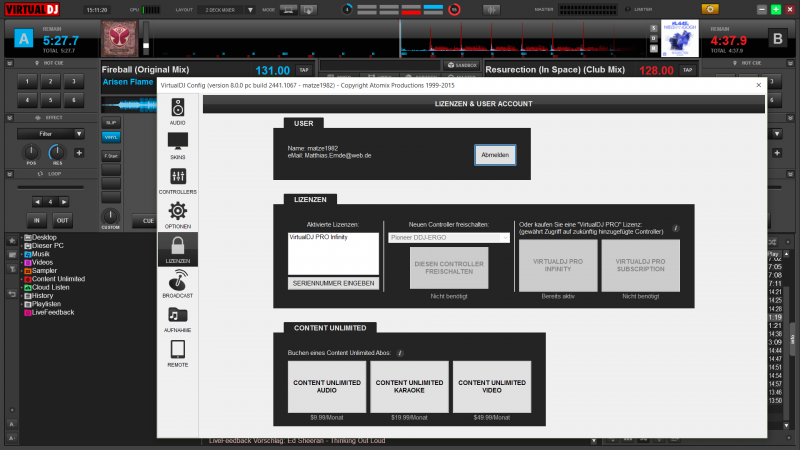Choose Content Unlimited Karaoke subscription
The width and height of the screenshot is (800, 450).
[x=409, y=387]
